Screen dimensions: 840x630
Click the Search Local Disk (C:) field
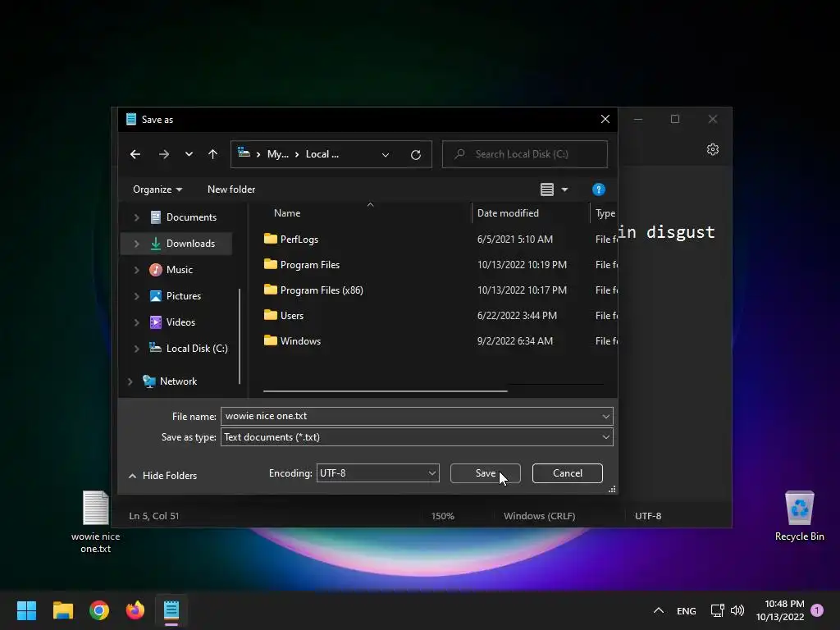(x=524, y=154)
